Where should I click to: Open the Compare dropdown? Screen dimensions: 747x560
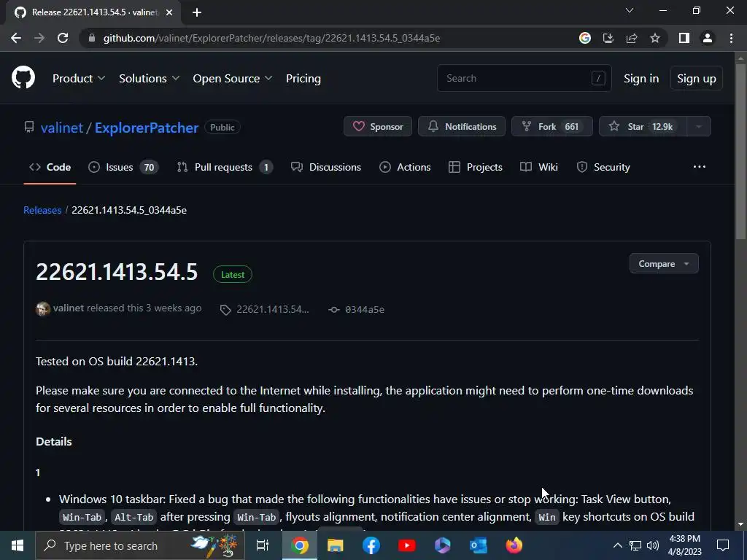664,264
